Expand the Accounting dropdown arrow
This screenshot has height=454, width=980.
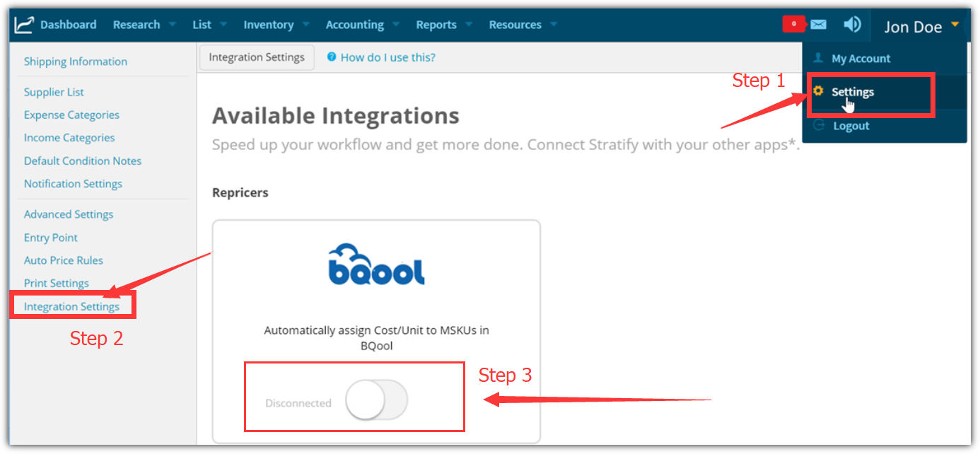(x=395, y=24)
